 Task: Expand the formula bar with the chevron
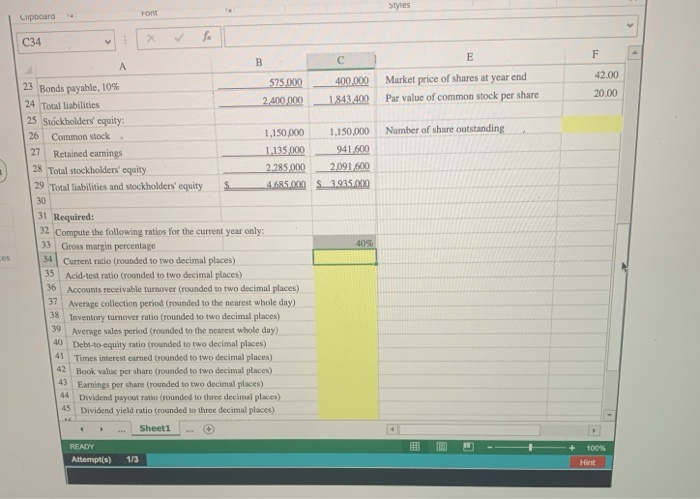(x=630, y=25)
